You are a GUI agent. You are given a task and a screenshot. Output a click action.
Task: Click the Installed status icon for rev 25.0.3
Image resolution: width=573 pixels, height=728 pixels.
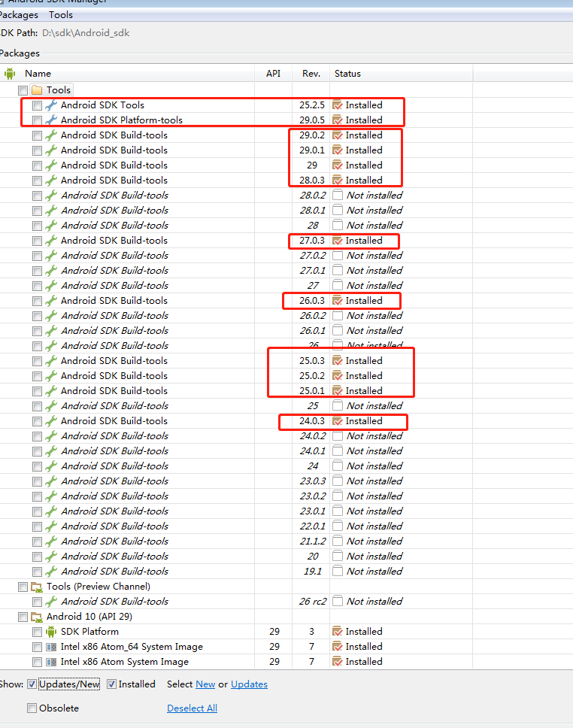pyautogui.click(x=338, y=361)
